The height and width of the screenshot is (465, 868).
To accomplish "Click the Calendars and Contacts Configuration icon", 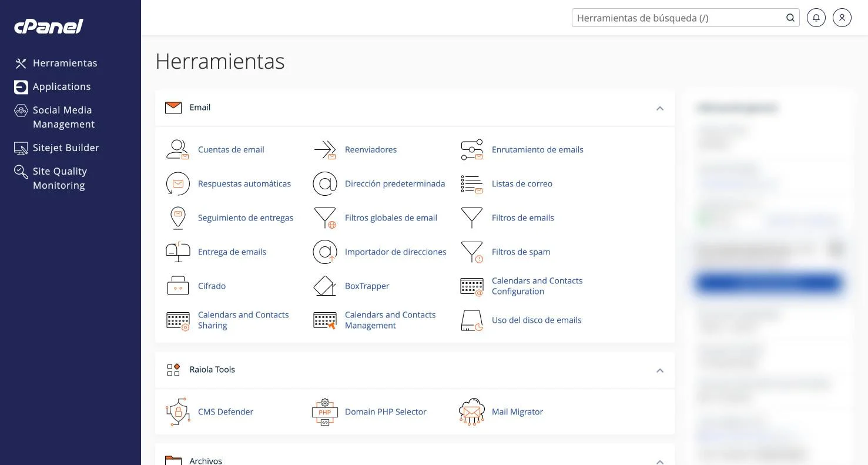I will pos(471,286).
